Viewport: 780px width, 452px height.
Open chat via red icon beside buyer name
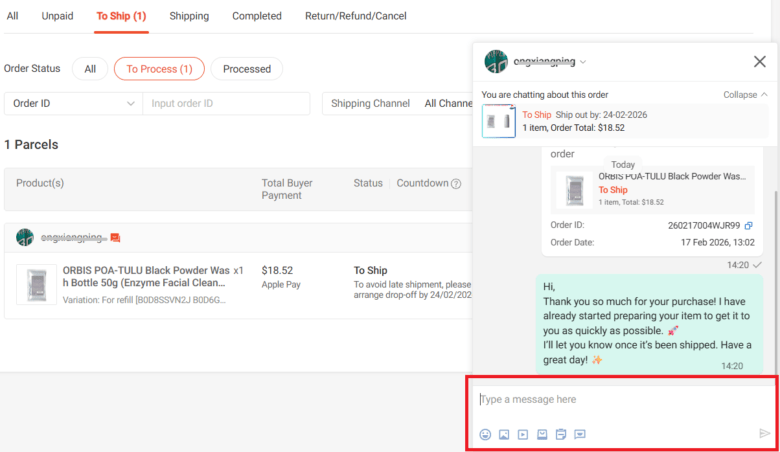point(115,238)
